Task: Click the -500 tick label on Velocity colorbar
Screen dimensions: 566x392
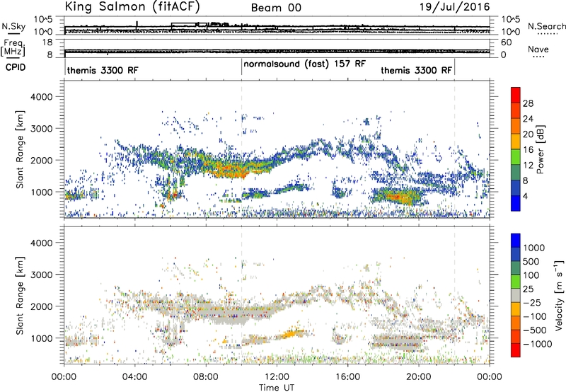Action: click(535, 330)
